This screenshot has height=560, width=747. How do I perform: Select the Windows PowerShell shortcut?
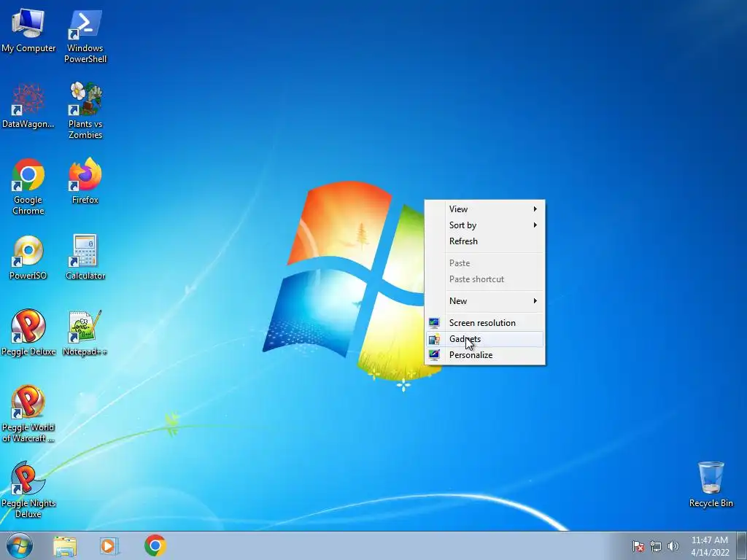tap(85, 36)
